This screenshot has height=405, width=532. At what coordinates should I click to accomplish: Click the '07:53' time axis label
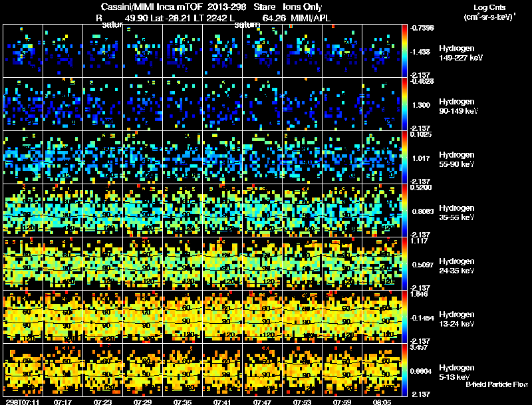pos(302,402)
